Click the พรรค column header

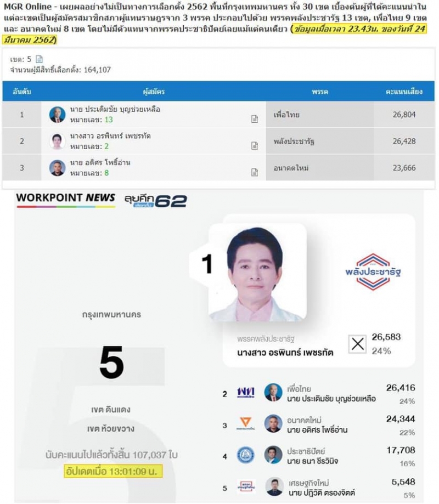point(320,92)
